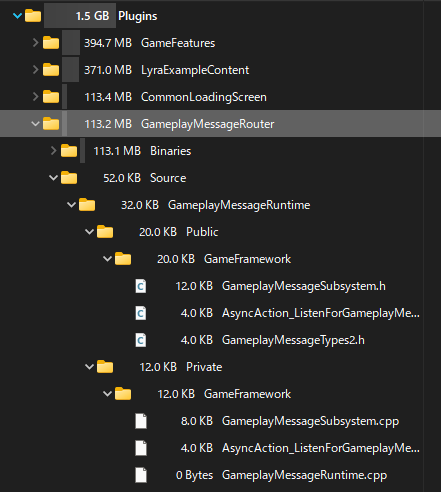
Task: Click the LyraExampleContent folder icon
Action: 51,70
